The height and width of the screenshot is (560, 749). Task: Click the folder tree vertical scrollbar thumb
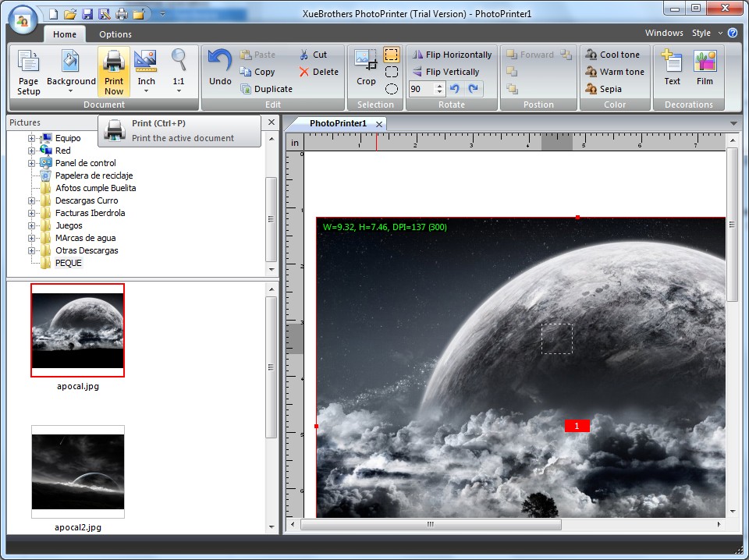272,219
